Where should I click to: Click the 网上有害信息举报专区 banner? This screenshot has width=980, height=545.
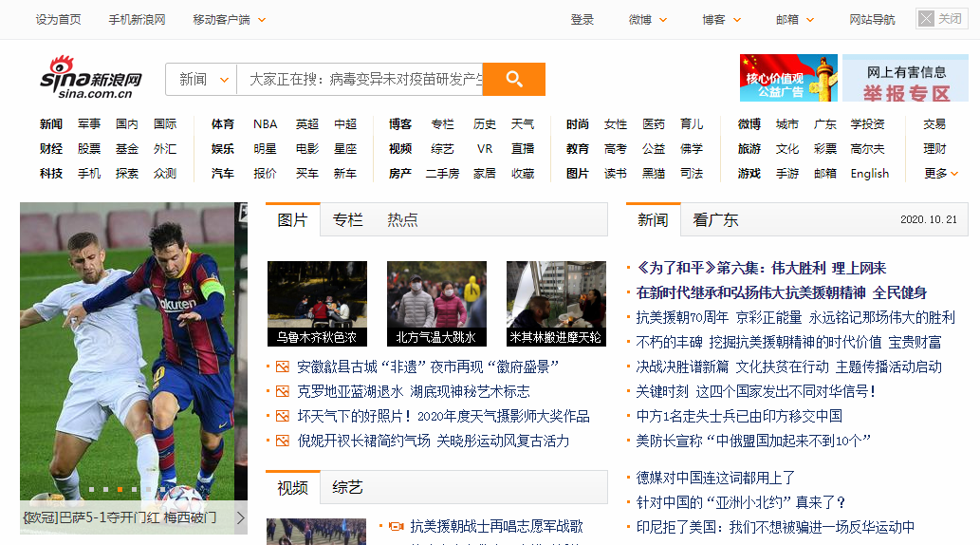906,78
